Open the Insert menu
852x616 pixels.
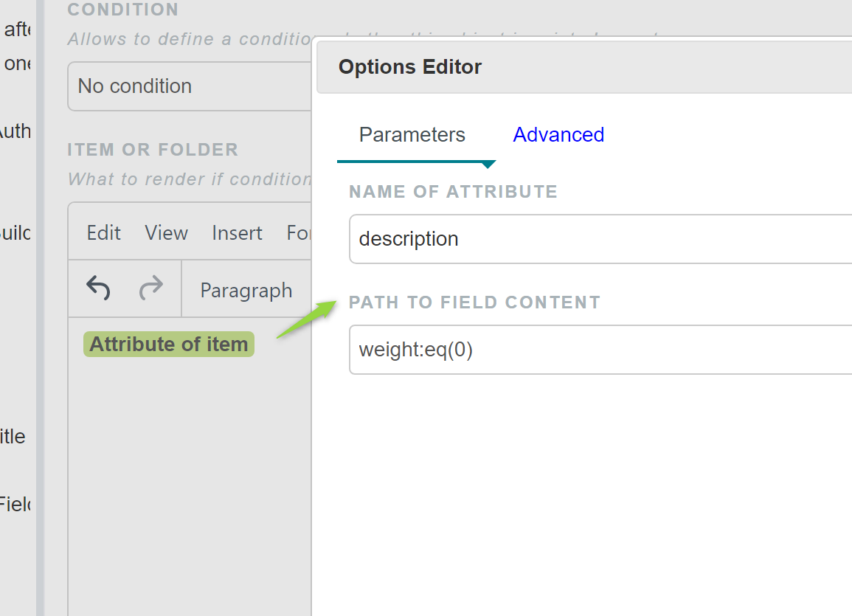tap(237, 233)
